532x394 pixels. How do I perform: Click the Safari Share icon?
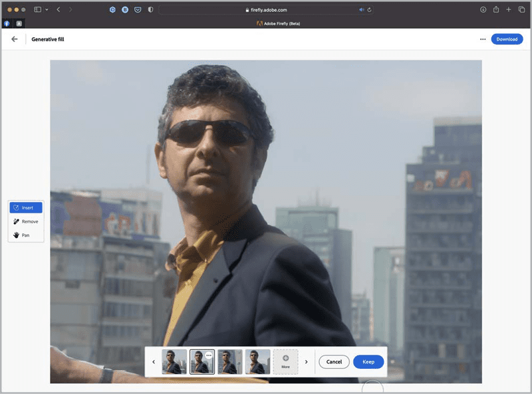point(496,10)
